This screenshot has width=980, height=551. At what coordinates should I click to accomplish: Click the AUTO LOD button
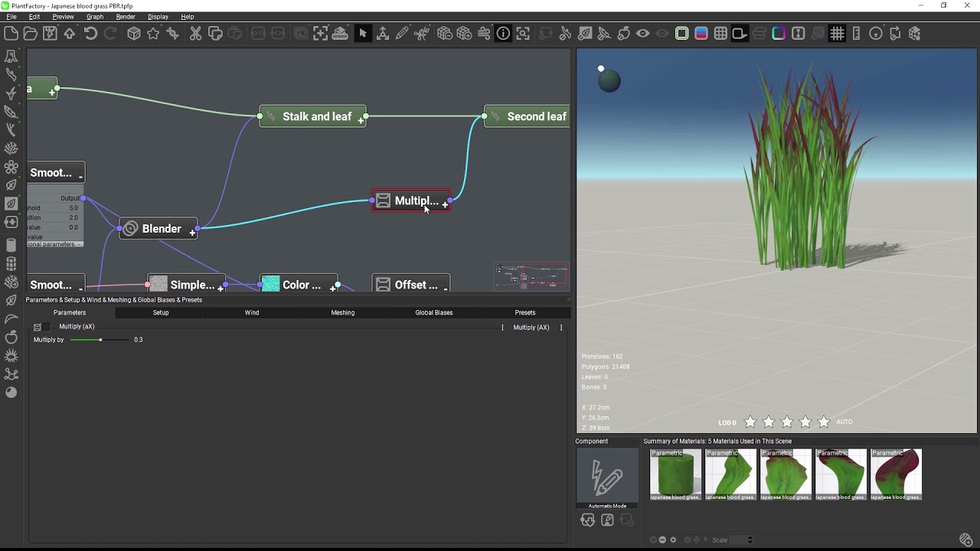click(x=844, y=422)
